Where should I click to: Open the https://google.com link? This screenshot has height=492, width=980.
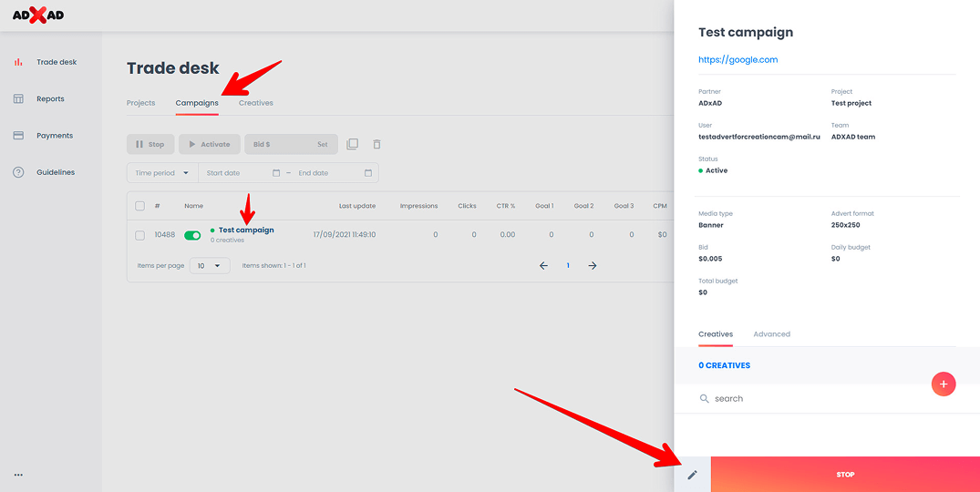pyautogui.click(x=738, y=60)
